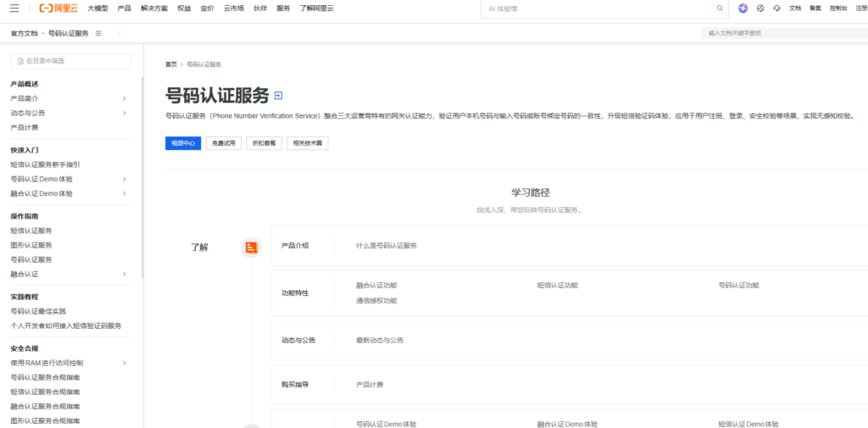Expand 融合认证 Demo 体验 sidebar item
Screen dimensions: 868x428
coord(124,193)
